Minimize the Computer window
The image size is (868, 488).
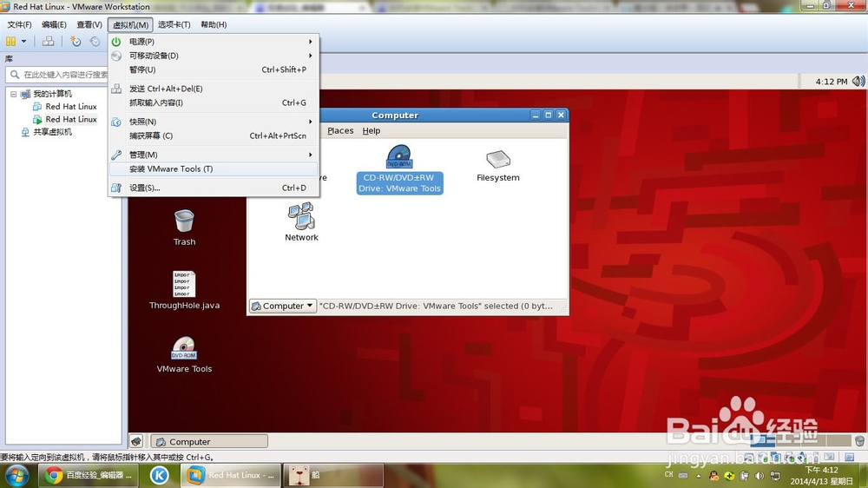click(x=536, y=115)
